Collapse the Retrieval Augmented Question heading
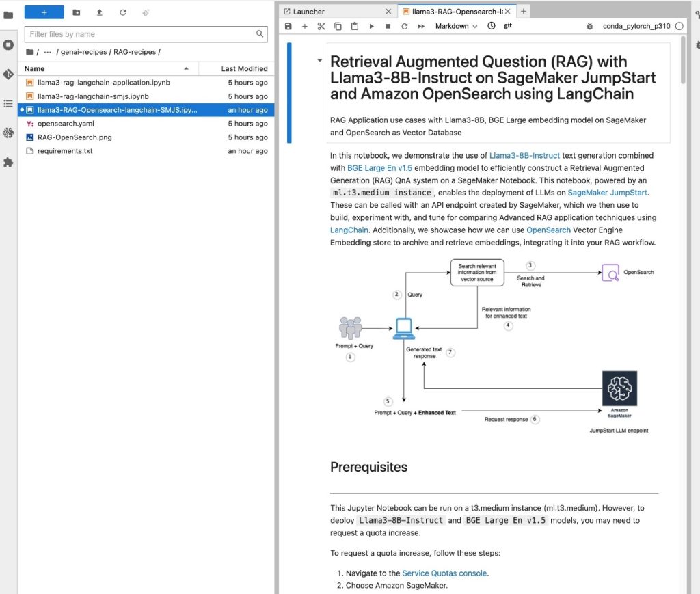This screenshot has height=594, width=700. pos(320,59)
